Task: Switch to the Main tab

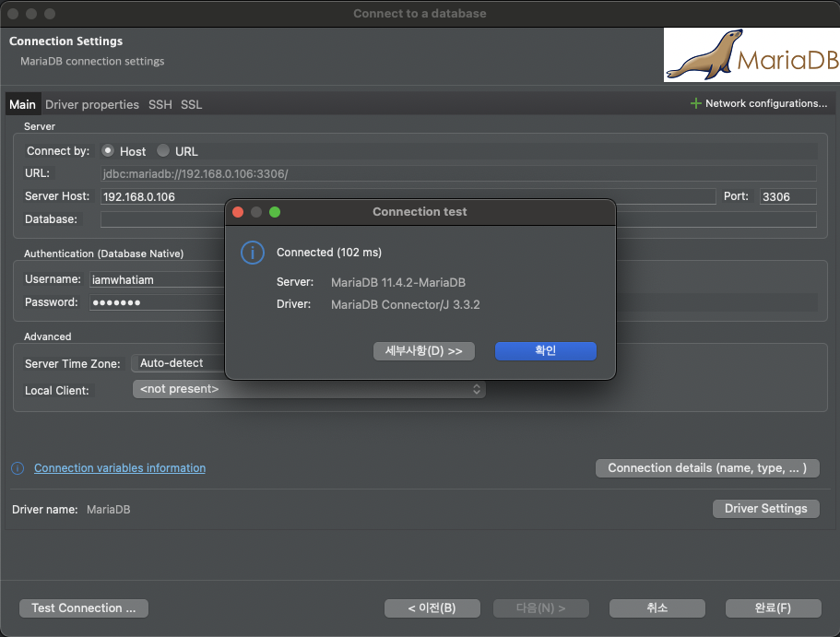Action: (22, 104)
